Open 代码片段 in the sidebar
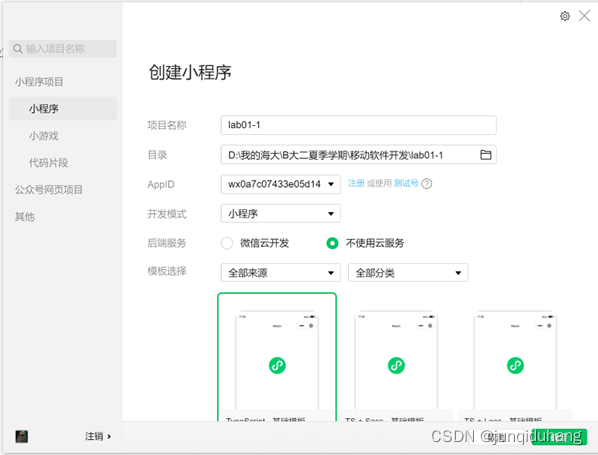Screen dimensions: 598x455 pyautogui.click(x=48, y=163)
